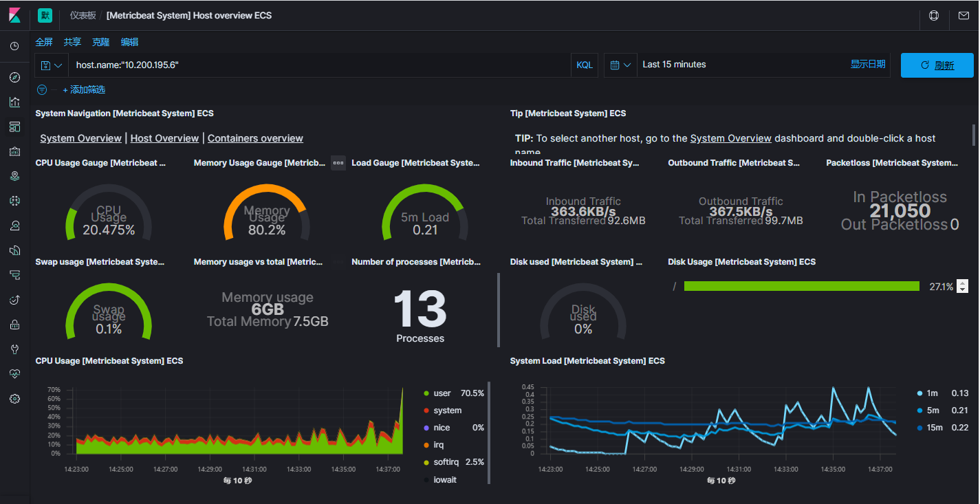This screenshot has width=980, height=504.
Task: Click the green Disk Usage bar
Action: coord(801,286)
